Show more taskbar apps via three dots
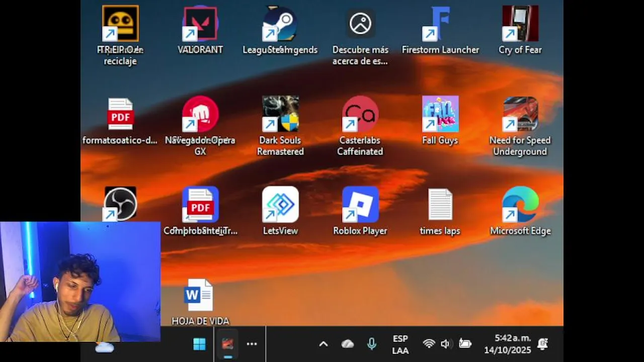Viewport: 644px width, 362px height. coord(252,344)
